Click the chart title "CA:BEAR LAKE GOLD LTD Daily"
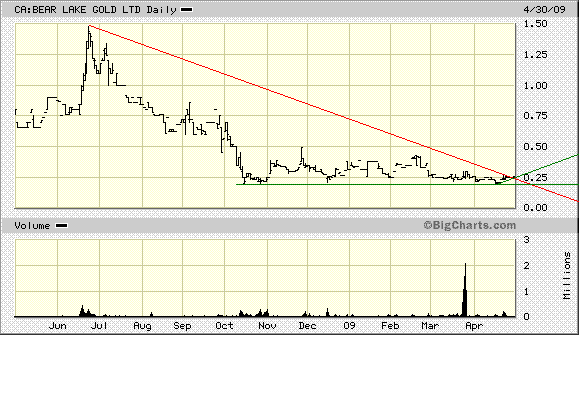The height and width of the screenshot is (405, 579). tap(95, 10)
